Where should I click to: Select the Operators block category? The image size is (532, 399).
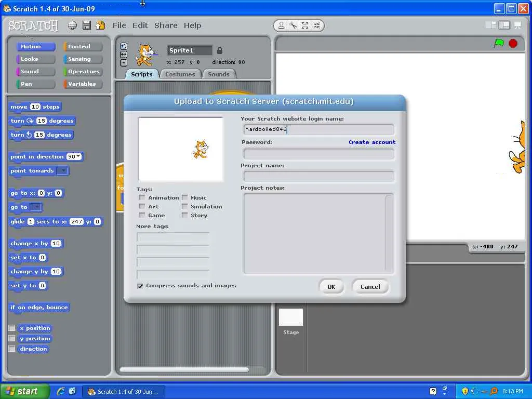(x=83, y=72)
